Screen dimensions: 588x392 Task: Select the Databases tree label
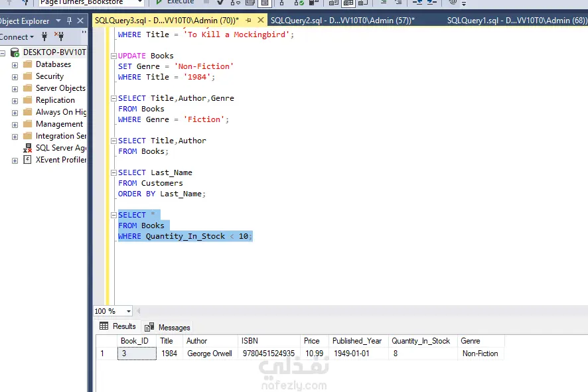click(x=53, y=64)
